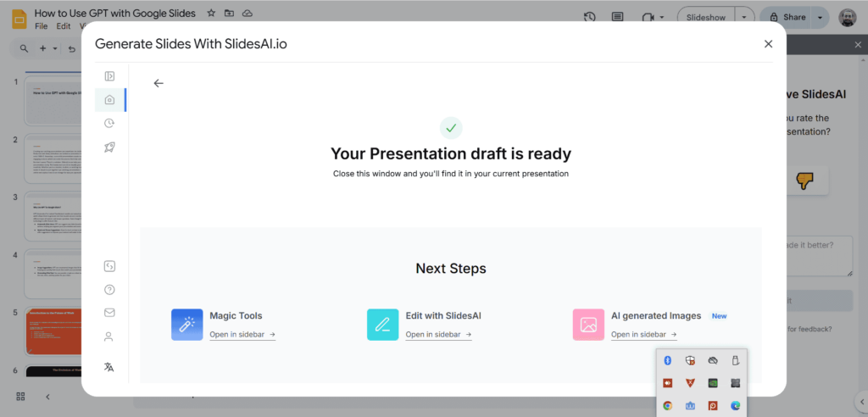The width and height of the screenshot is (868, 417).
Task: Open the File menu
Action: 42,26
